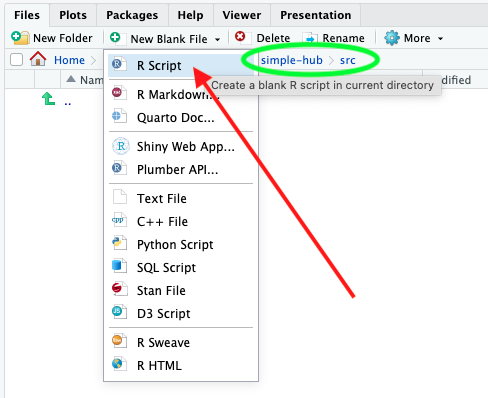
Task: Click the Plumber API file icon
Action: pos(119,168)
